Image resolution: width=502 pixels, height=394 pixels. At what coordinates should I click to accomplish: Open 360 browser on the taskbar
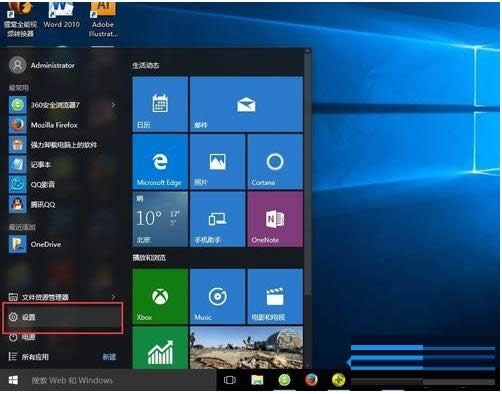284,380
